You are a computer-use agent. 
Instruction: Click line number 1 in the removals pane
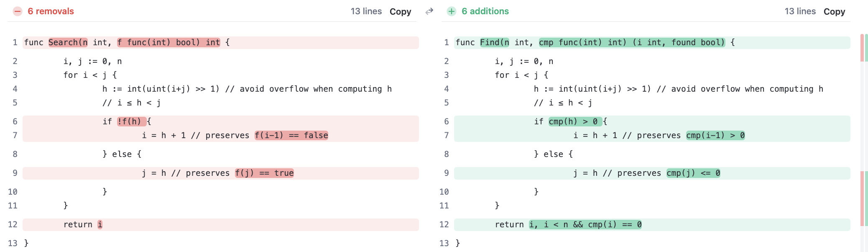tap(15, 42)
